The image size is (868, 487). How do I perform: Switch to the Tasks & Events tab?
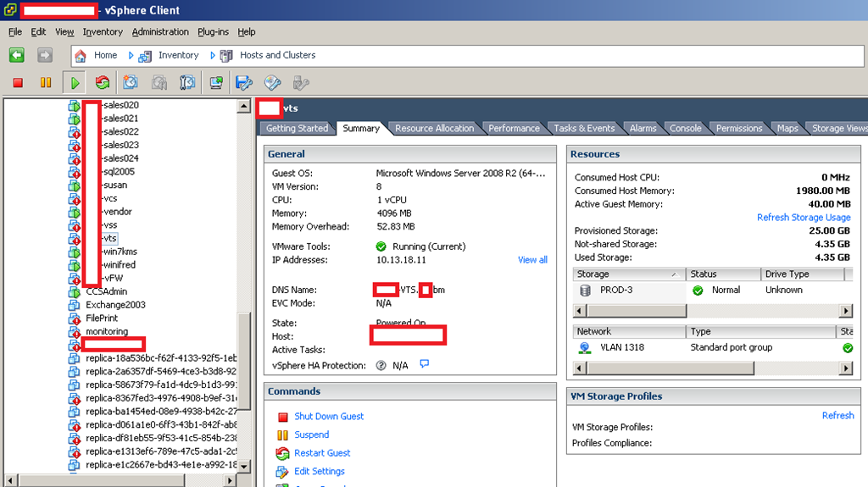[x=584, y=129]
